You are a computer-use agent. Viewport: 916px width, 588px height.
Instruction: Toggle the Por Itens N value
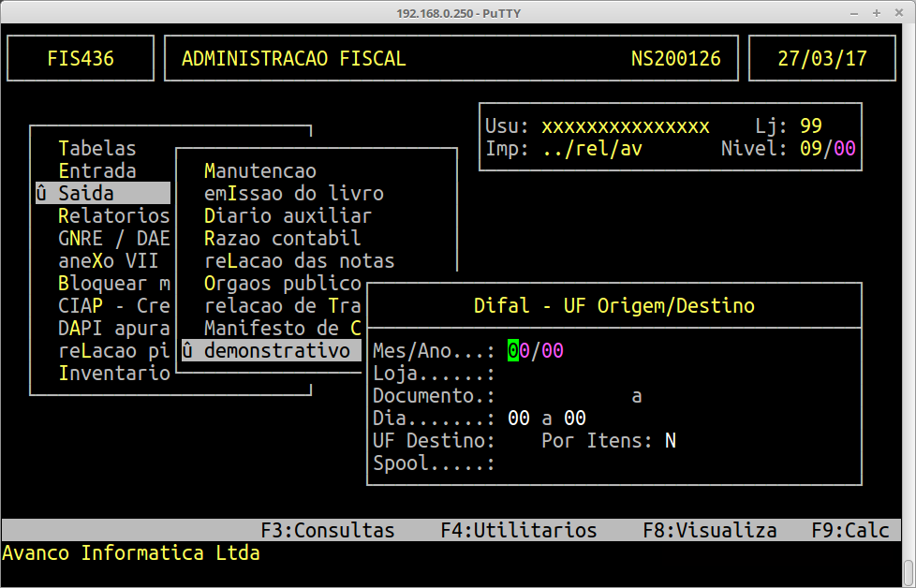point(670,440)
